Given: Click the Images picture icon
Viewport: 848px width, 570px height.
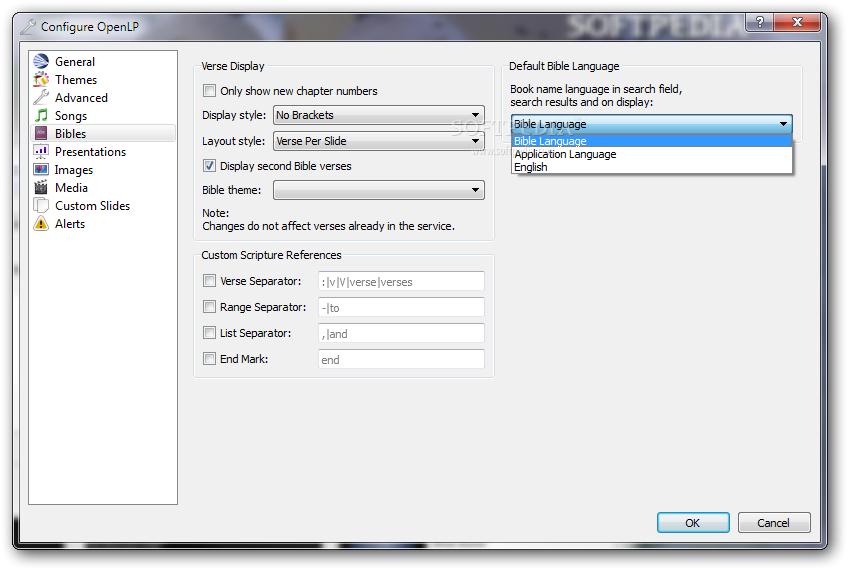Looking at the screenshot, I should 41,169.
